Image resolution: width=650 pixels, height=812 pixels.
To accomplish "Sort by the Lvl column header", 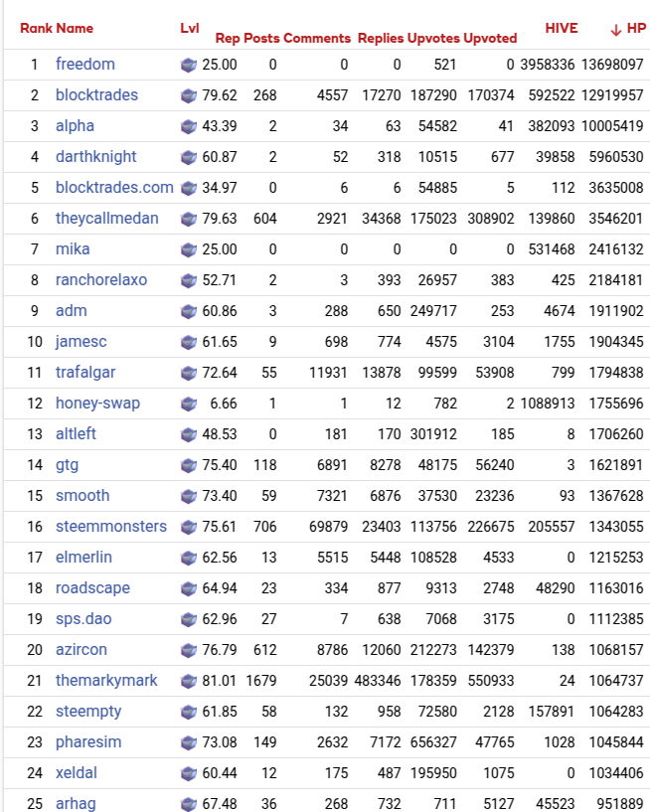I will pos(190,28).
